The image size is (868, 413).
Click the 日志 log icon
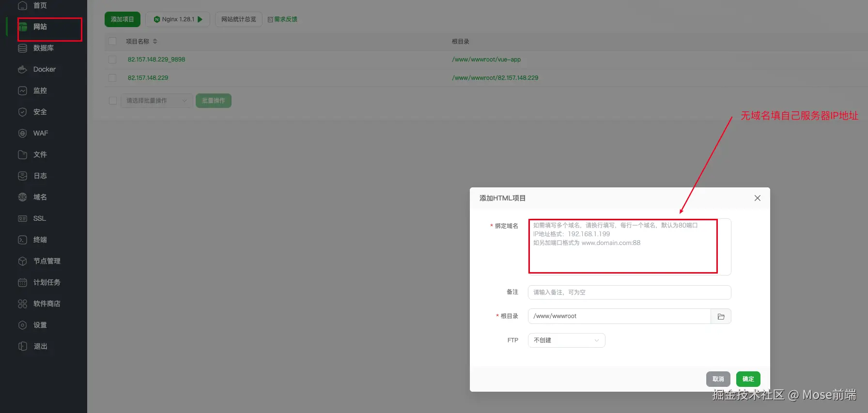22,176
